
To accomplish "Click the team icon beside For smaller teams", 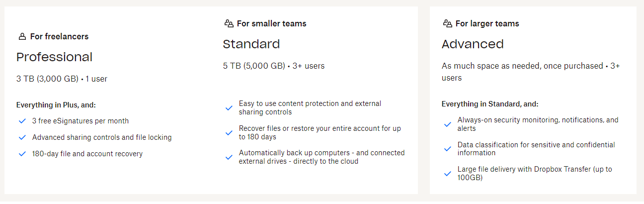I will coord(229,23).
